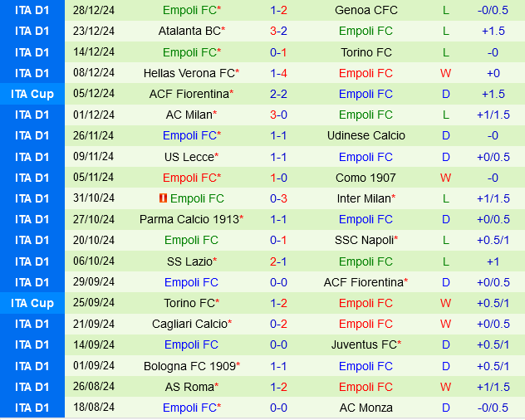Open the Bologna FC 1909 team link

189,366
